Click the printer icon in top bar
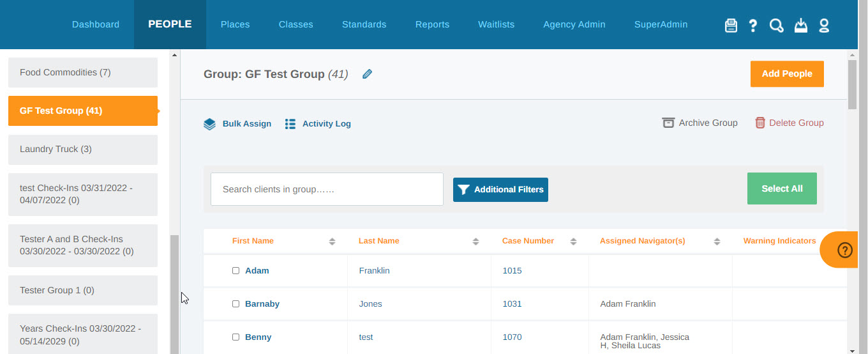The image size is (868, 354). [731, 26]
